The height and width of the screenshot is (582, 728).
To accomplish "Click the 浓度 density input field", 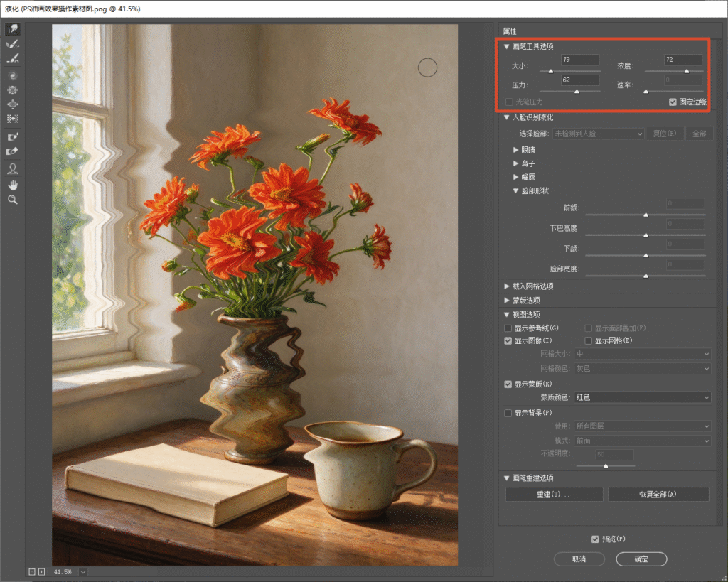I will pos(682,60).
